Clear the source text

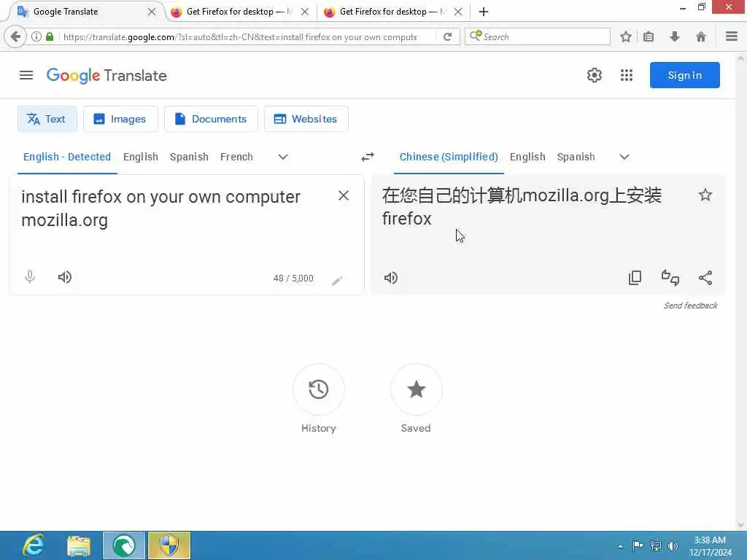click(344, 195)
